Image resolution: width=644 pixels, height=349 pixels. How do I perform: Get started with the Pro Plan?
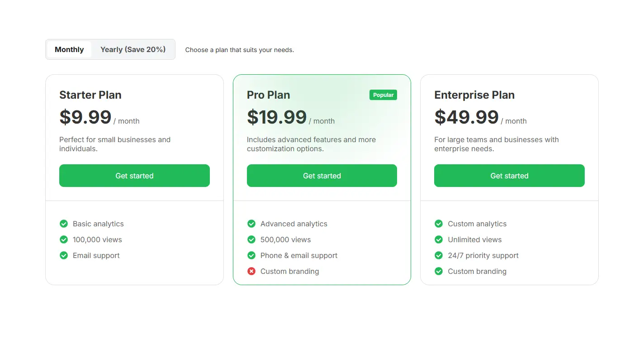(322, 176)
